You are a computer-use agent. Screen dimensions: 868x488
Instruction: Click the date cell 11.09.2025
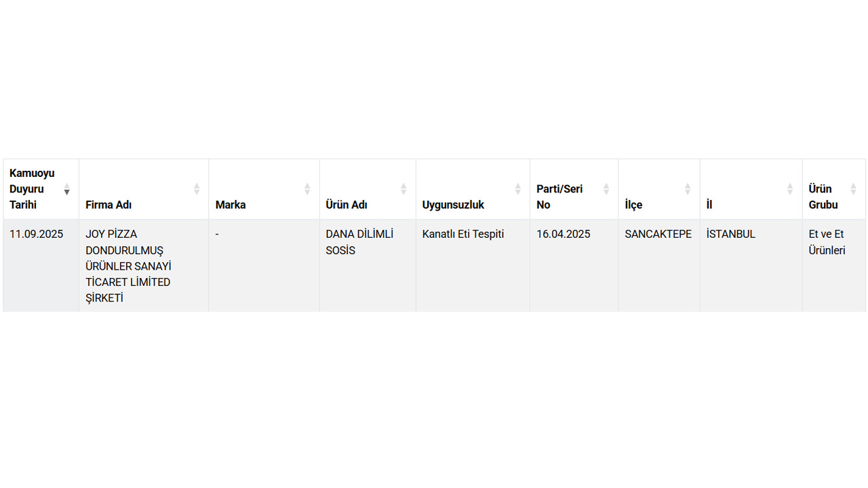tap(37, 235)
